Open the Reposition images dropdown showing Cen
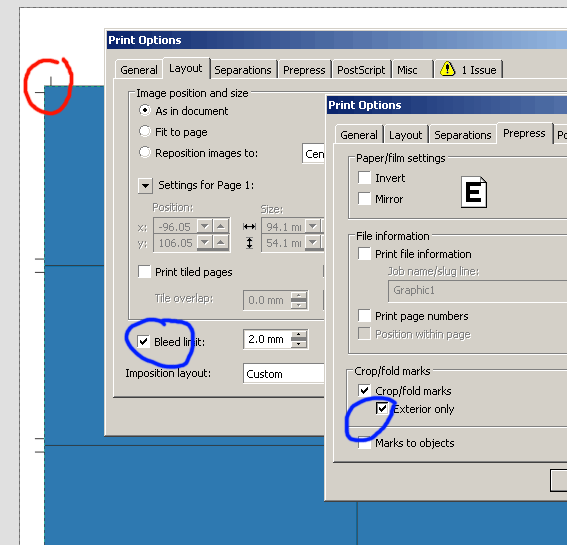 (314, 154)
